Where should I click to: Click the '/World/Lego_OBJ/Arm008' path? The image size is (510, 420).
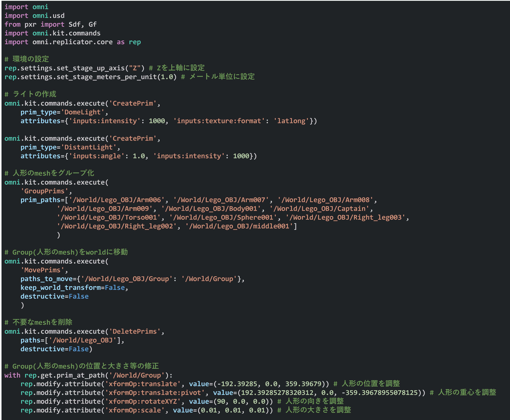326,200
